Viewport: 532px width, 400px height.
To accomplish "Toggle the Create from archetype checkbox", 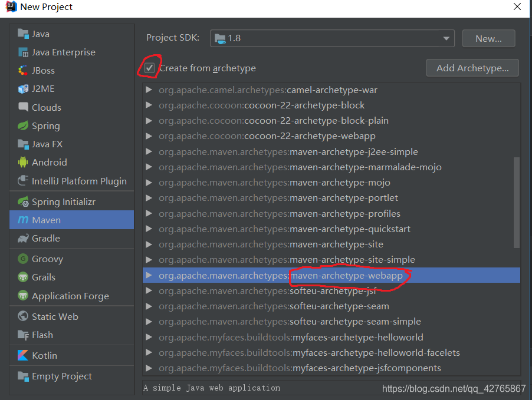I will tap(149, 68).
